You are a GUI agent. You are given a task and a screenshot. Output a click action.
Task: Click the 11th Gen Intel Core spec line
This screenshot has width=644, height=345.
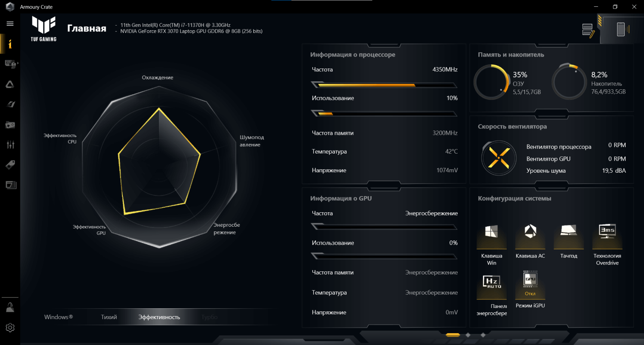pyautogui.click(x=175, y=25)
